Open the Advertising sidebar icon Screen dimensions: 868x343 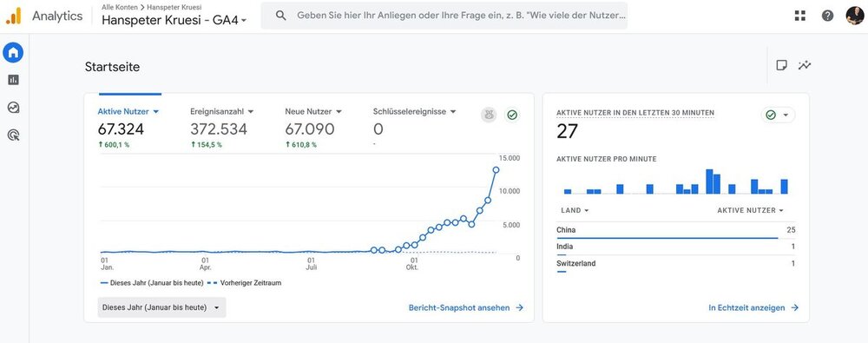tap(13, 135)
